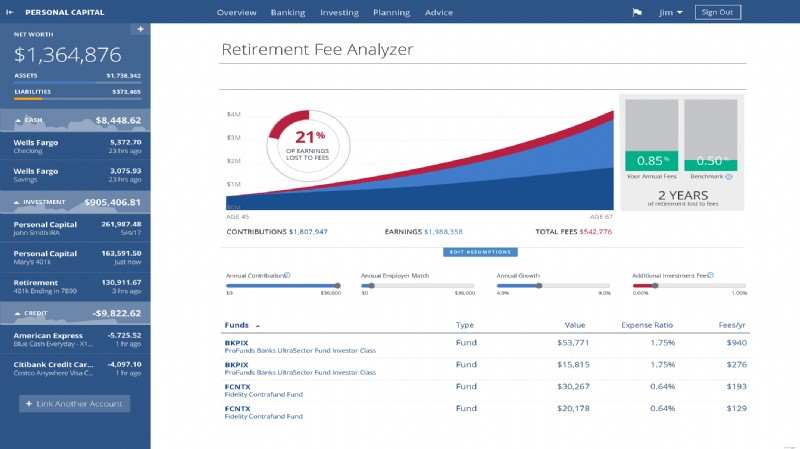Open the Banking menu
The height and width of the screenshot is (449, 800).
pyautogui.click(x=288, y=12)
